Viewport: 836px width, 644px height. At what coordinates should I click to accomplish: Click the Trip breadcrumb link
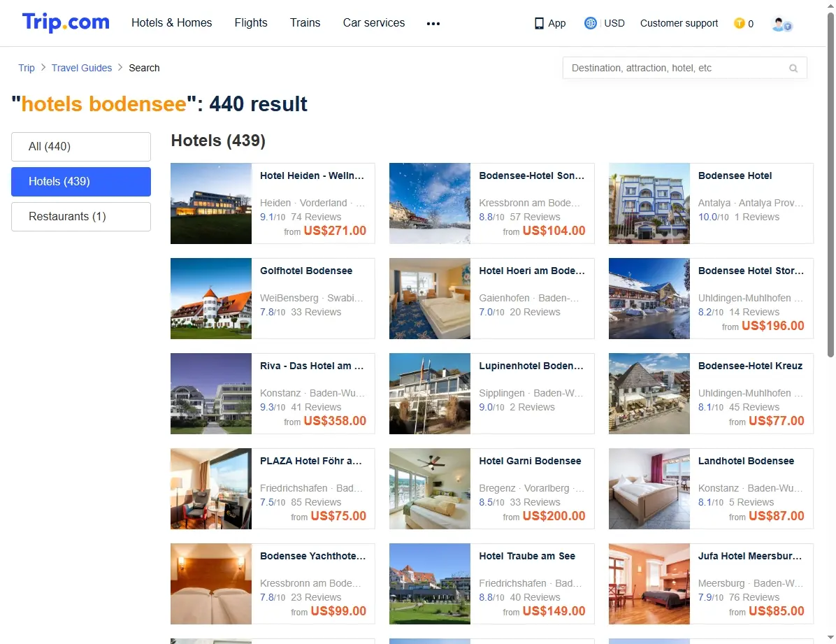click(x=26, y=68)
